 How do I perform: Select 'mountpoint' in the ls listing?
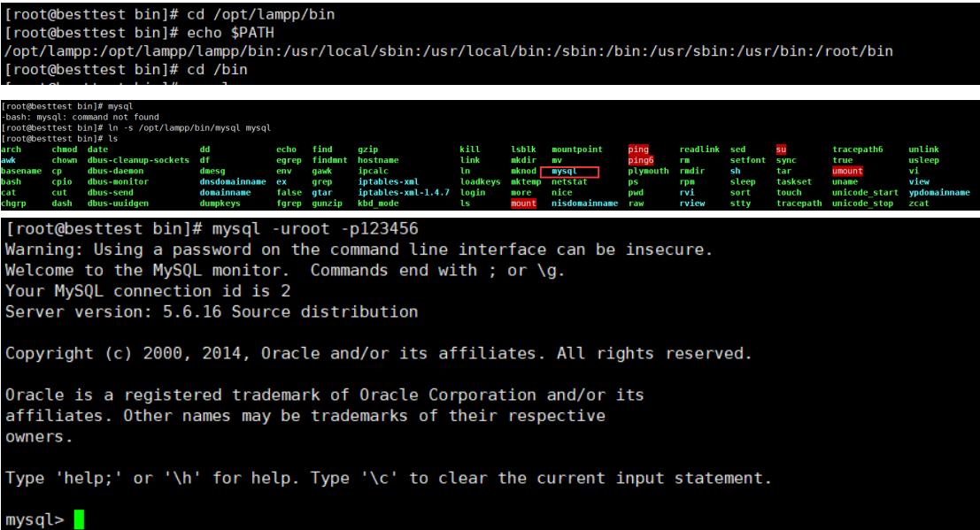[x=577, y=150]
